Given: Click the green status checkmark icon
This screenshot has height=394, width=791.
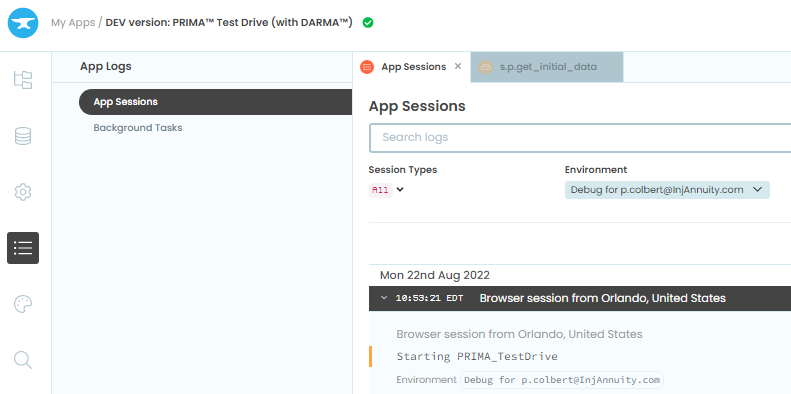Looking at the screenshot, I should point(368,23).
